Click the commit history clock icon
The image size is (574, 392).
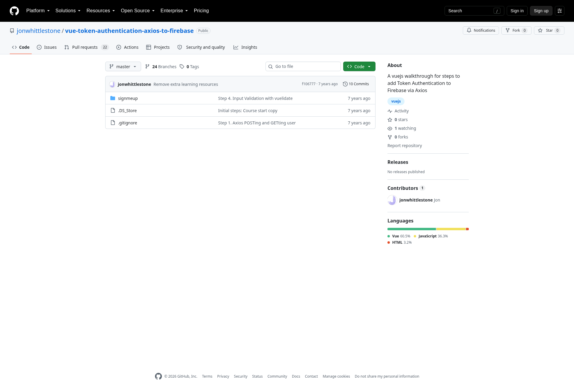pos(345,84)
